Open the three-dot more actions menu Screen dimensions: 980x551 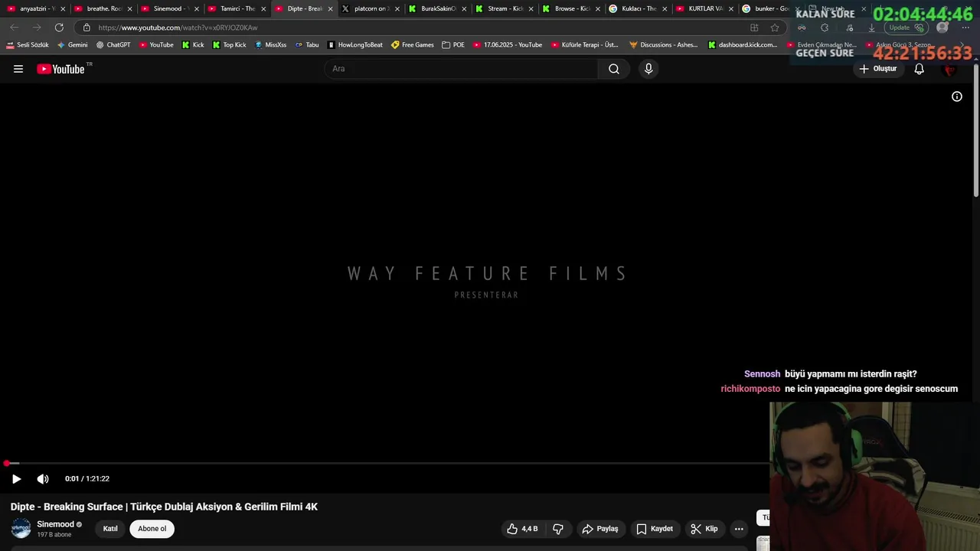click(739, 529)
